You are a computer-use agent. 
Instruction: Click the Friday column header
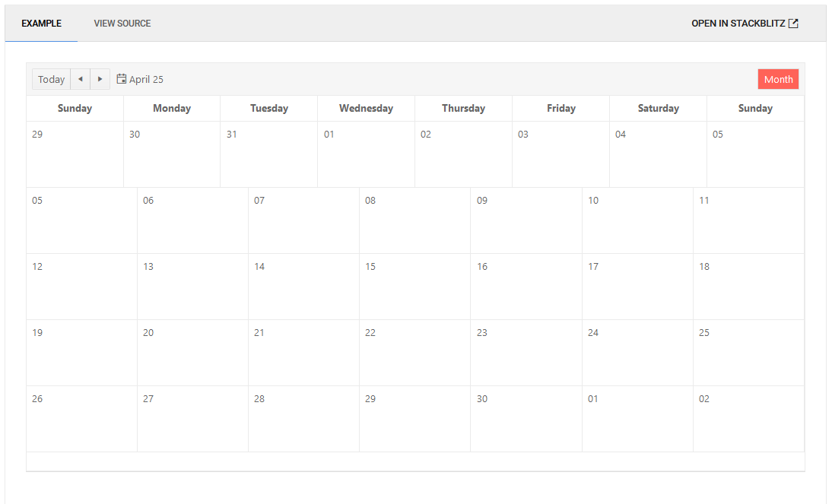[560, 108]
